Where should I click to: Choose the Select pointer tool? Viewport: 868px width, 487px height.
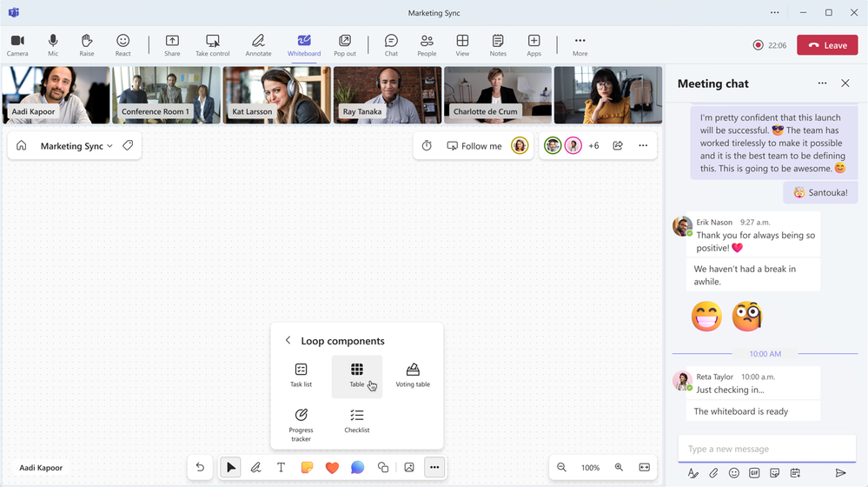(x=231, y=467)
